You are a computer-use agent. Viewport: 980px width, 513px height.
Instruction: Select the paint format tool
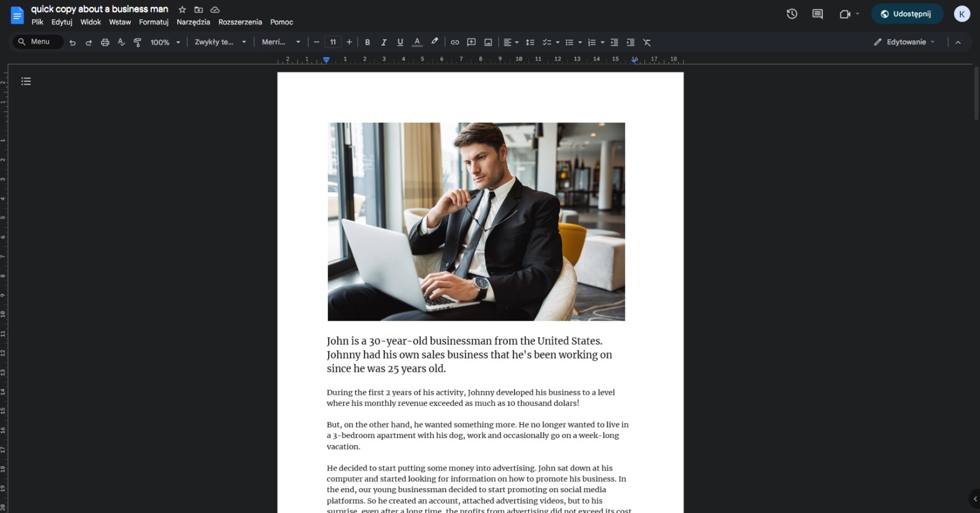(x=137, y=42)
